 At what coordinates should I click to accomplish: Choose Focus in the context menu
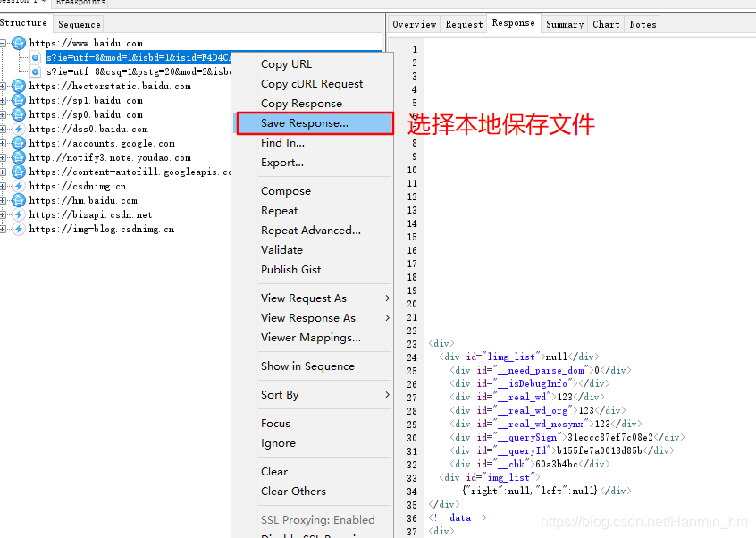(313, 424)
